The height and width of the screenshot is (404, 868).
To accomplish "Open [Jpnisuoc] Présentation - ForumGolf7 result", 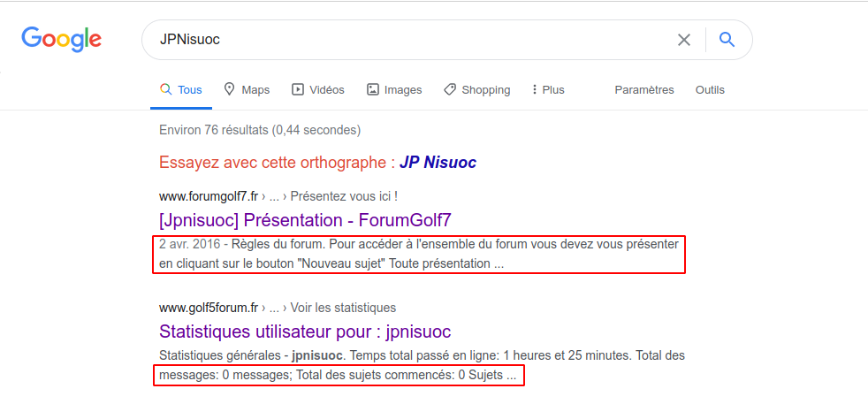I will 305,220.
